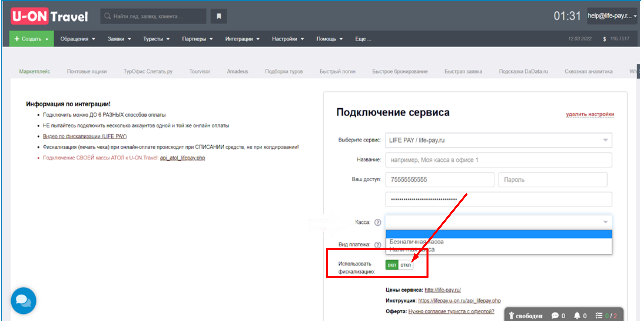Viewport: 644px width, 322px height.
Task: Select the blank highlighted Касса option
Action: coord(499,234)
